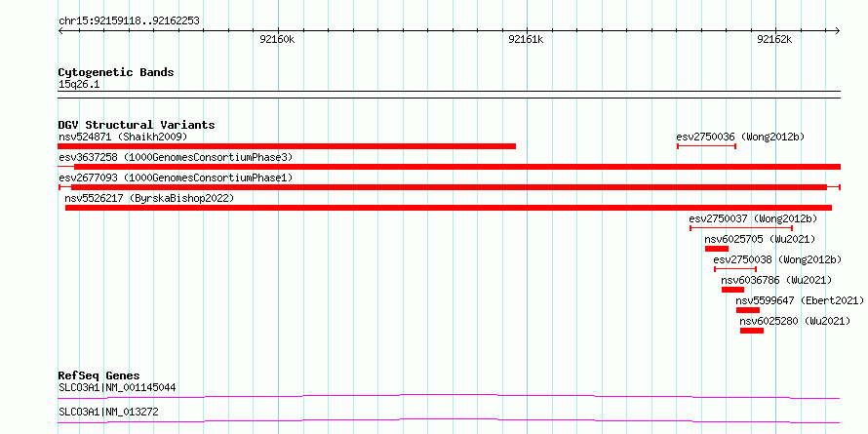
Task: Open esv2750037 (Wong2012b) variant label
Action: point(753,218)
